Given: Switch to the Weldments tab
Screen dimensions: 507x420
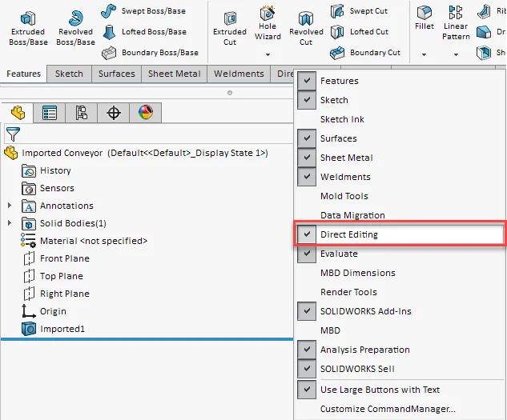Looking at the screenshot, I should pyautogui.click(x=239, y=74).
